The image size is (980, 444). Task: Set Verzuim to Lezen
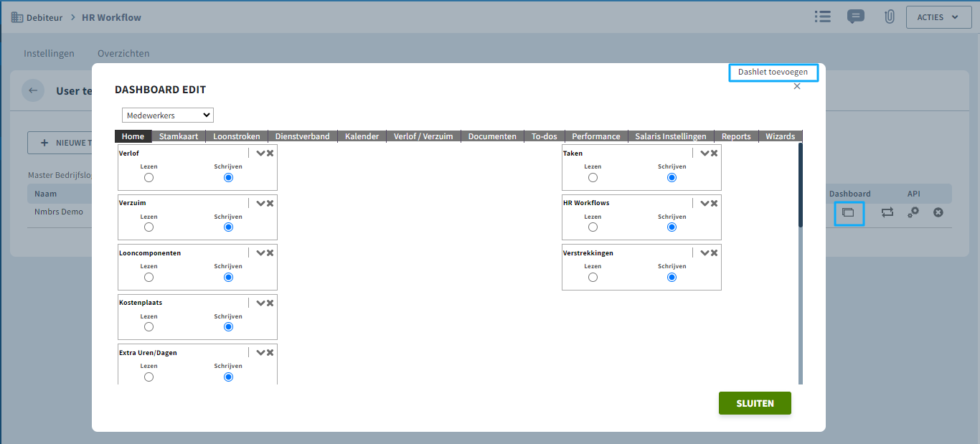149,227
